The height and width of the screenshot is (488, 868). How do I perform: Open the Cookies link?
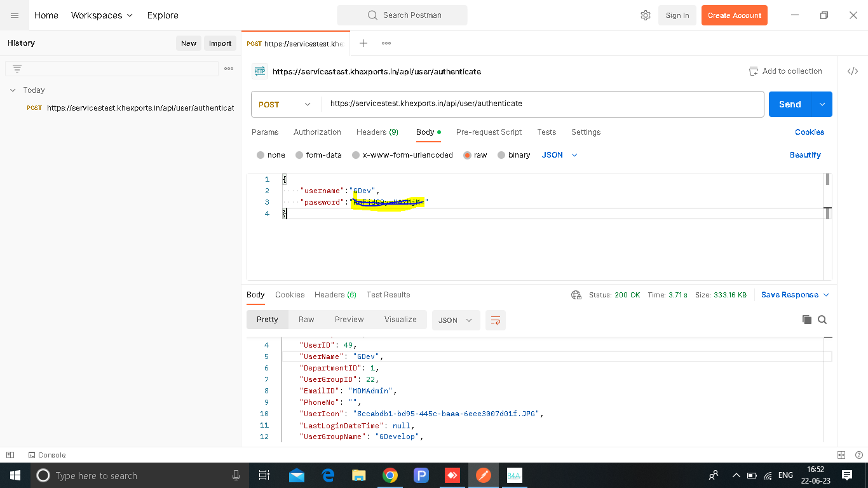pyautogui.click(x=810, y=132)
